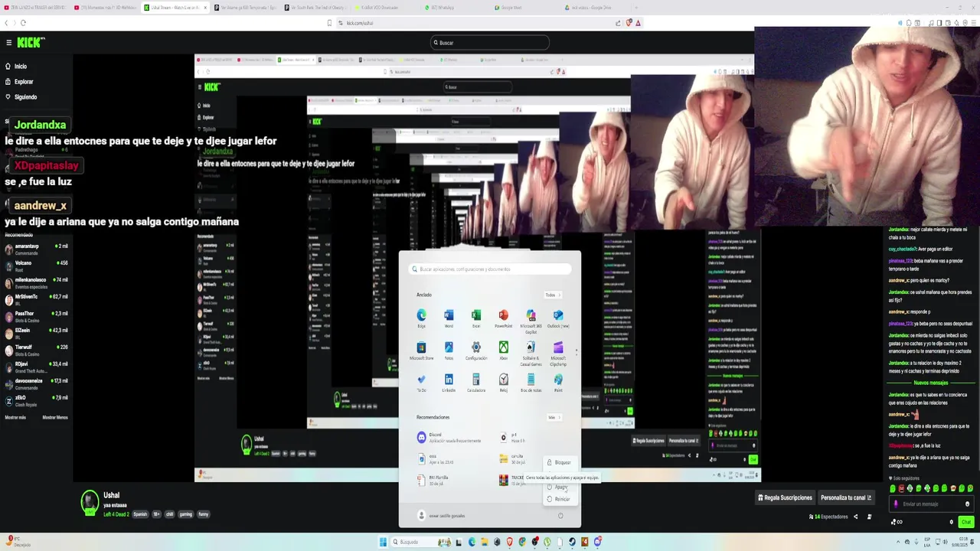Open Siguiendo in the Kick sidebar
This screenshot has width=980, height=551.
pos(25,97)
